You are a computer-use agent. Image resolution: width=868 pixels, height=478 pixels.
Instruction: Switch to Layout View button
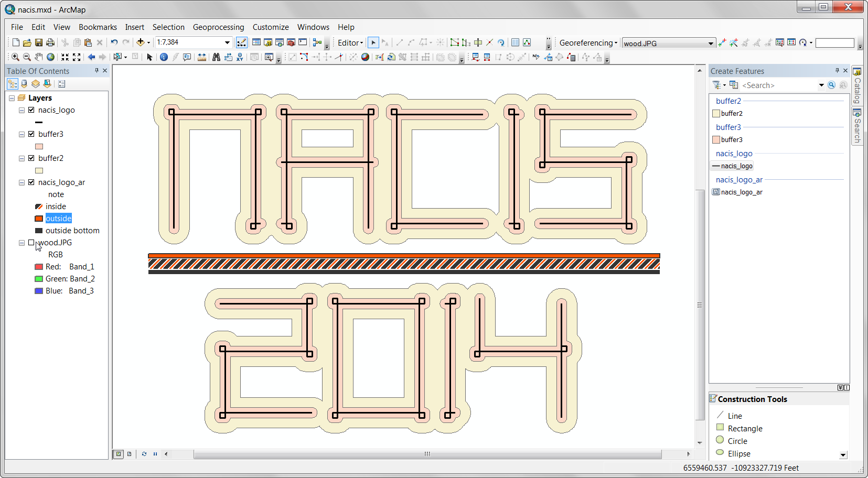click(130, 454)
